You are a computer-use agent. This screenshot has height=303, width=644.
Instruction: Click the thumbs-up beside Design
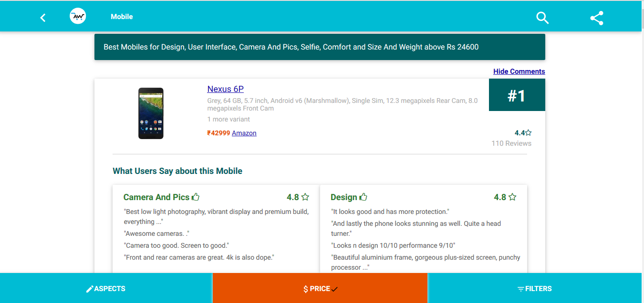364,197
